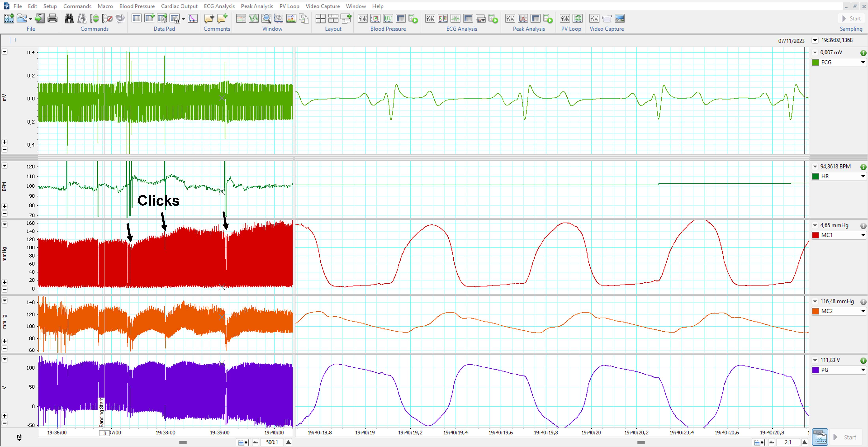Screen dimensions: 868x447
Task: Click the minus button on MC1 axis
Action: [4, 290]
